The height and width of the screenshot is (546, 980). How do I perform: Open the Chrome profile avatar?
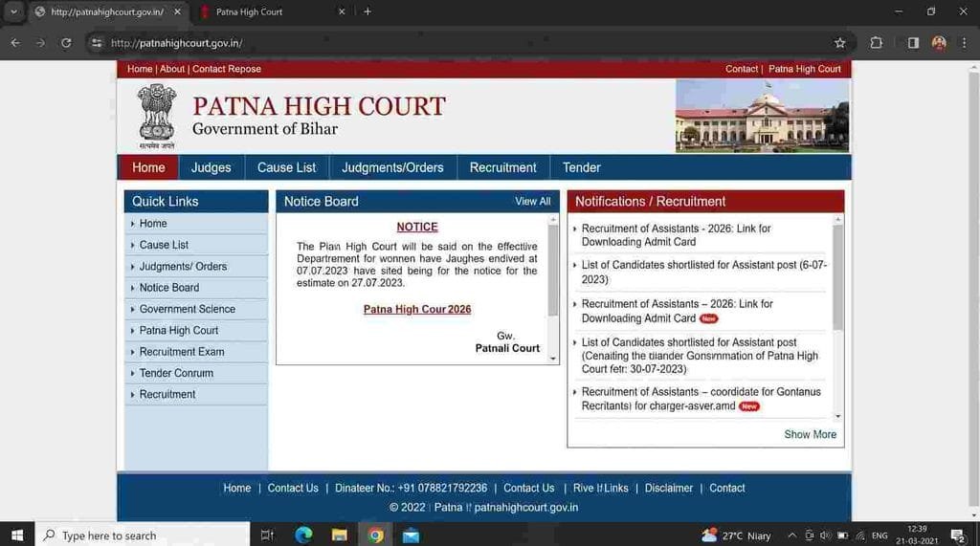coord(939,43)
